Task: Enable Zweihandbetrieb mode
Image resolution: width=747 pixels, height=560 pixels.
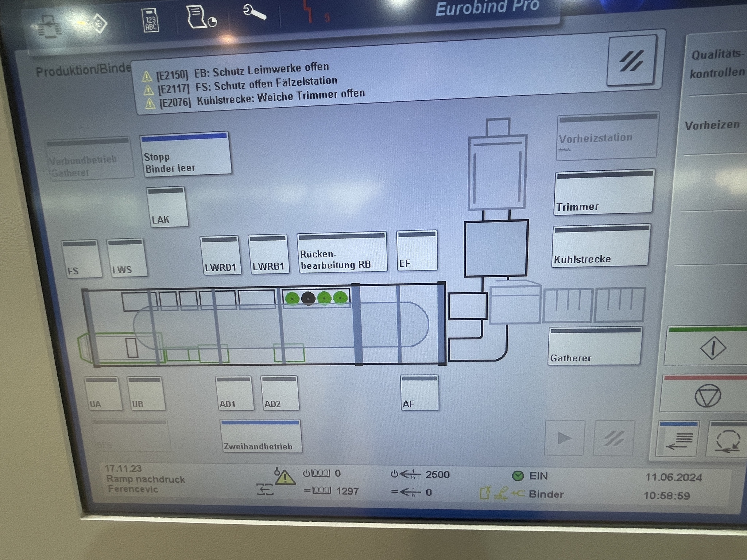Action: click(261, 436)
